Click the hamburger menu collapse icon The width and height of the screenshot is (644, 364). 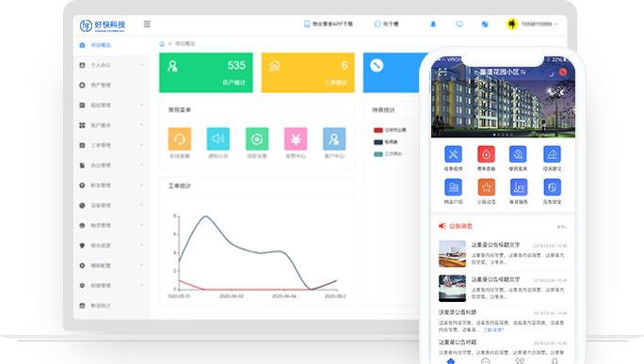tap(147, 24)
